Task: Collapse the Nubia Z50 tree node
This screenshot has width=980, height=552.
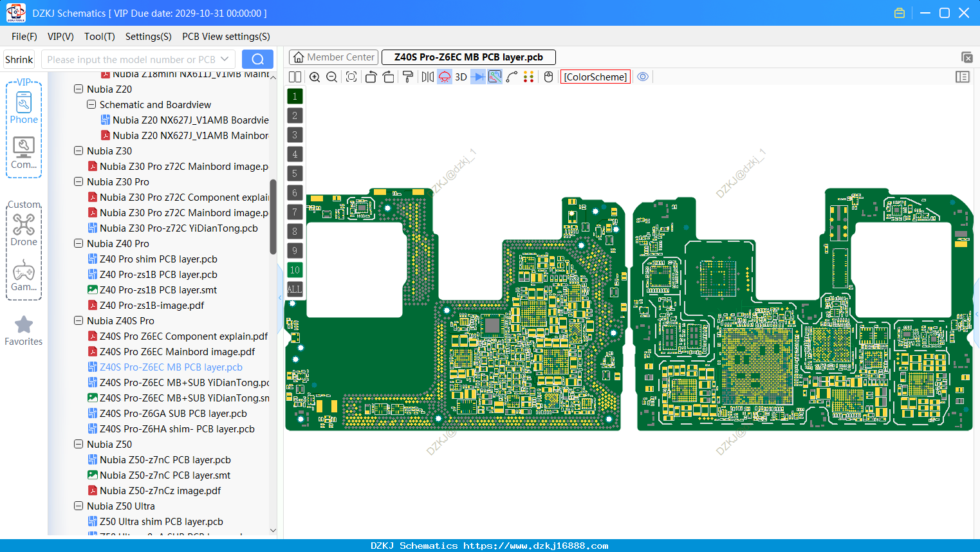Action: coord(79,445)
